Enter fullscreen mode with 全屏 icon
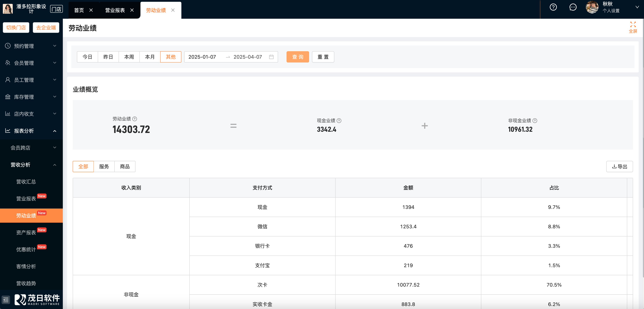The image size is (644, 309). (633, 27)
